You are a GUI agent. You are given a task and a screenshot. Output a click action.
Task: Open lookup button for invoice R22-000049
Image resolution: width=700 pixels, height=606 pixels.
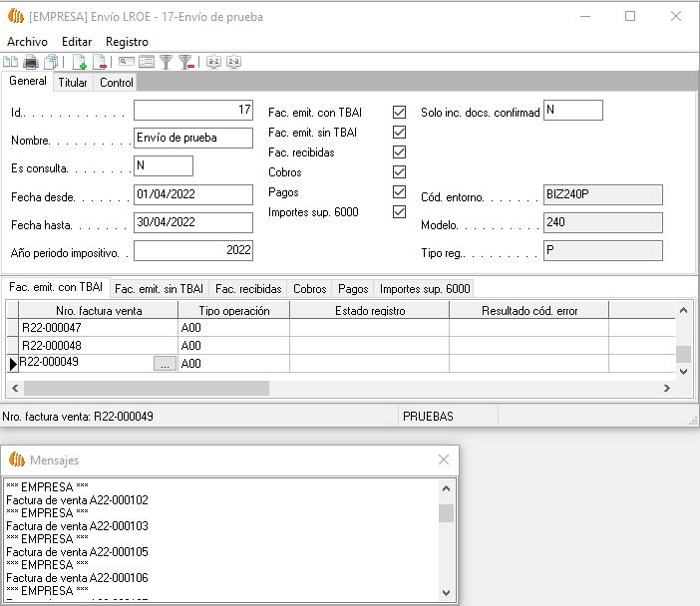[x=166, y=364]
